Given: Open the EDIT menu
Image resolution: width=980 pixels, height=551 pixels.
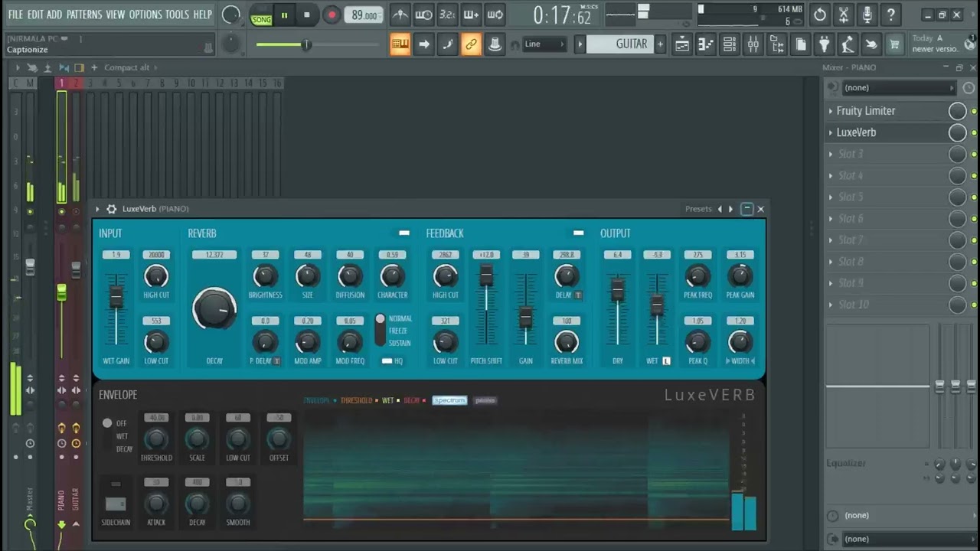Looking at the screenshot, I should pos(35,15).
